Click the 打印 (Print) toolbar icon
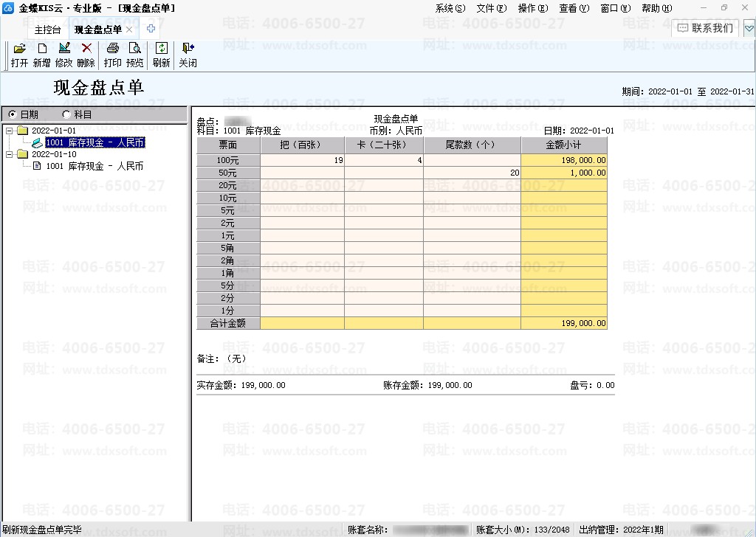The image size is (756, 537). (x=113, y=48)
